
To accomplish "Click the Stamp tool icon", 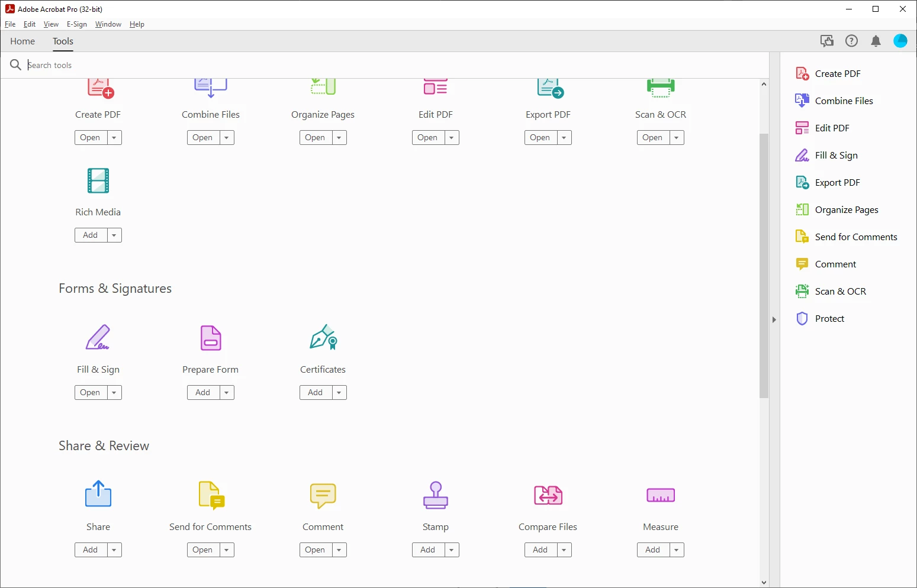I will point(436,495).
